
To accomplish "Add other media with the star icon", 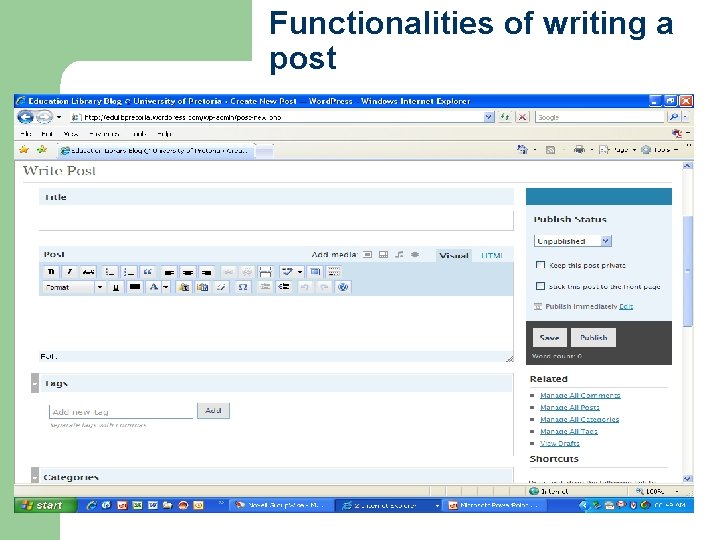I will click(415, 254).
